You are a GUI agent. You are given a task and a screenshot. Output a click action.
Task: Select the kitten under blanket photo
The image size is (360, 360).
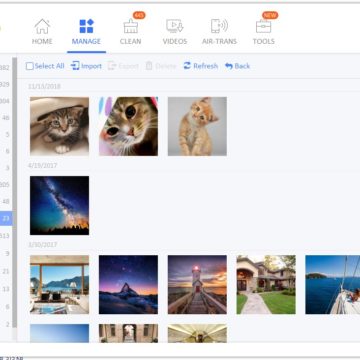tap(59, 126)
